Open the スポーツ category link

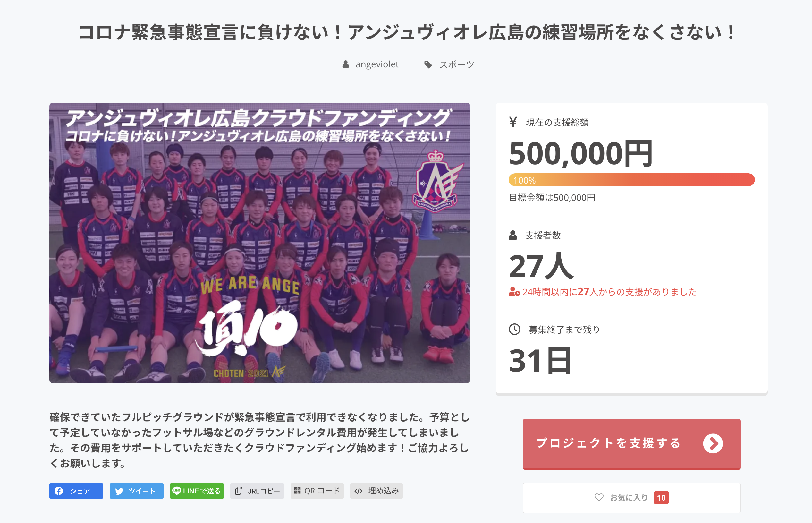click(457, 64)
